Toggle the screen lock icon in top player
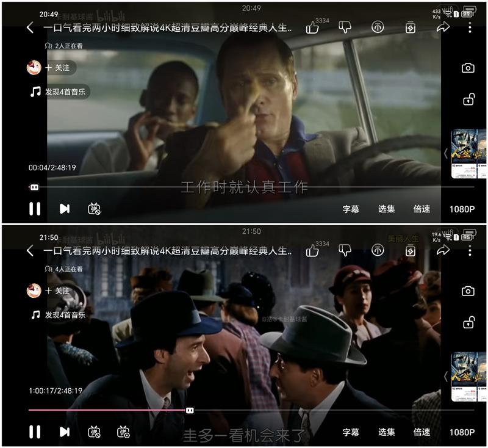The height and width of the screenshot is (448, 488). click(468, 99)
